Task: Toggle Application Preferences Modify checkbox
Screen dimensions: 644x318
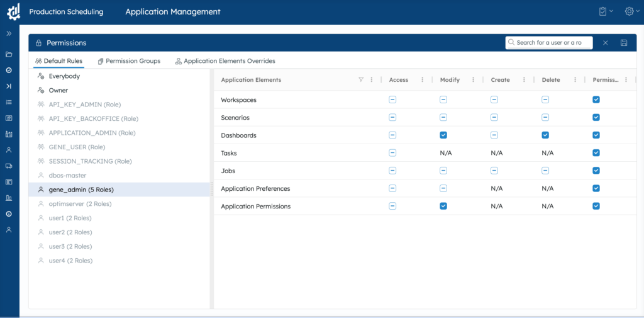Action: [443, 188]
